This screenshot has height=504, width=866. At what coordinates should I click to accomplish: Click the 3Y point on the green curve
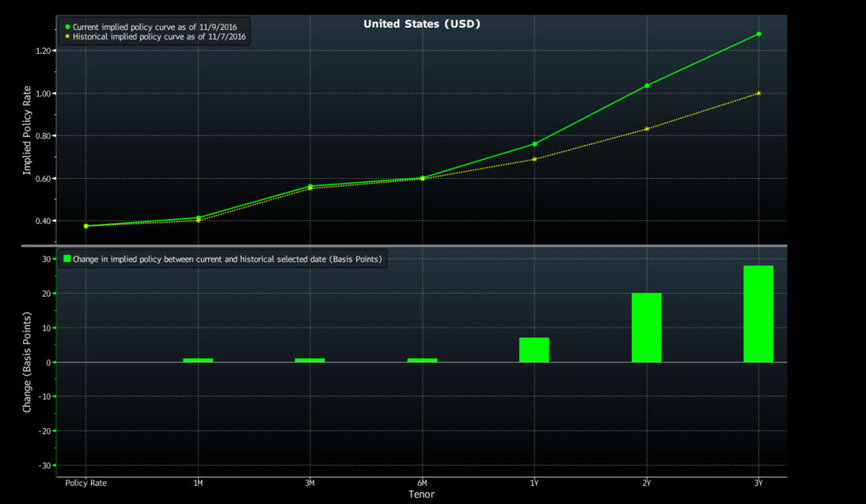[x=758, y=34]
